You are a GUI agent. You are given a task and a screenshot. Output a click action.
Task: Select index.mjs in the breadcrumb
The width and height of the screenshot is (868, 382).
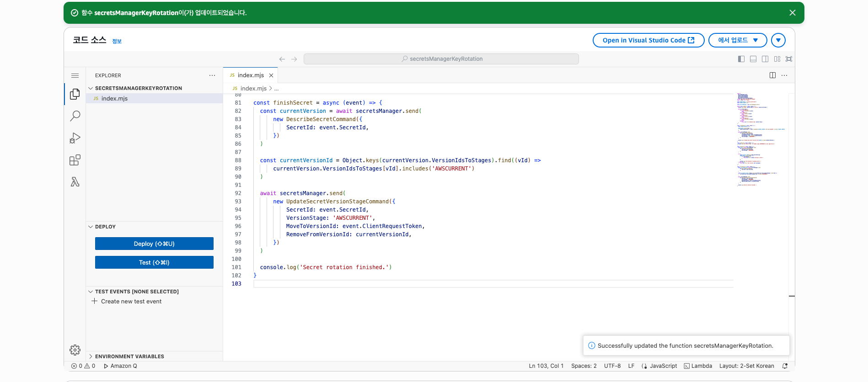tap(253, 89)
